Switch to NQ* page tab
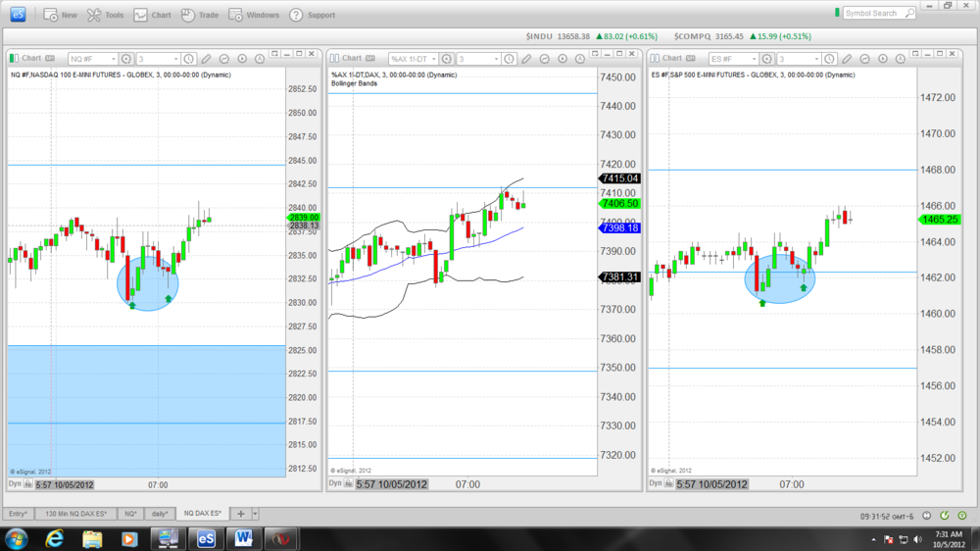 (130, 514)
